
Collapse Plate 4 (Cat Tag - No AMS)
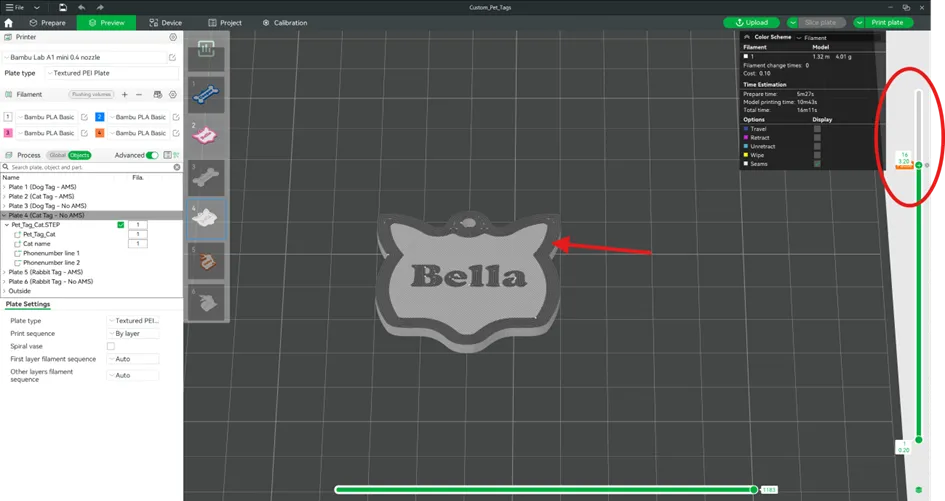tap(4, 215)
